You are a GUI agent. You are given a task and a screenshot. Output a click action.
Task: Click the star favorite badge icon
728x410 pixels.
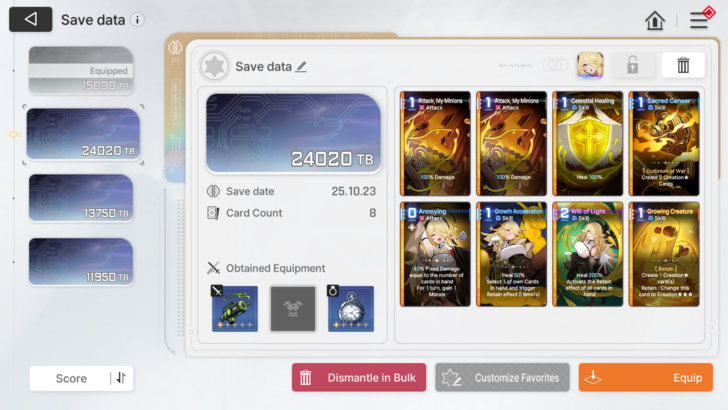214,66
